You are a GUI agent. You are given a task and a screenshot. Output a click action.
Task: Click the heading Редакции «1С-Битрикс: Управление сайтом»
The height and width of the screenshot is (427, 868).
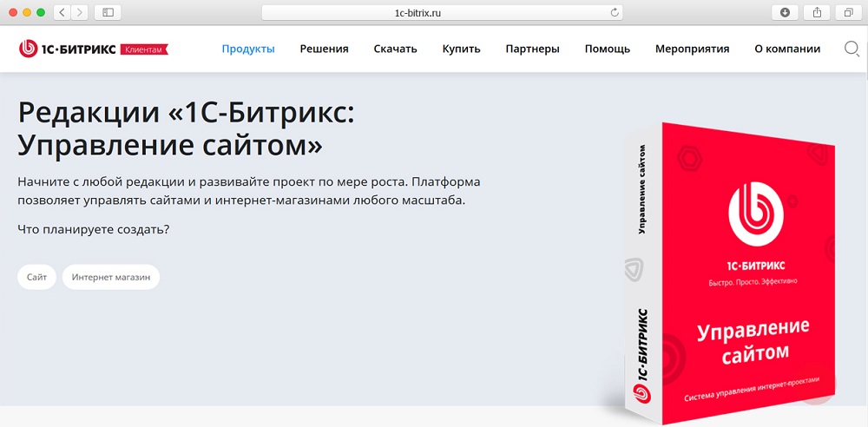(x=186, y=129)
